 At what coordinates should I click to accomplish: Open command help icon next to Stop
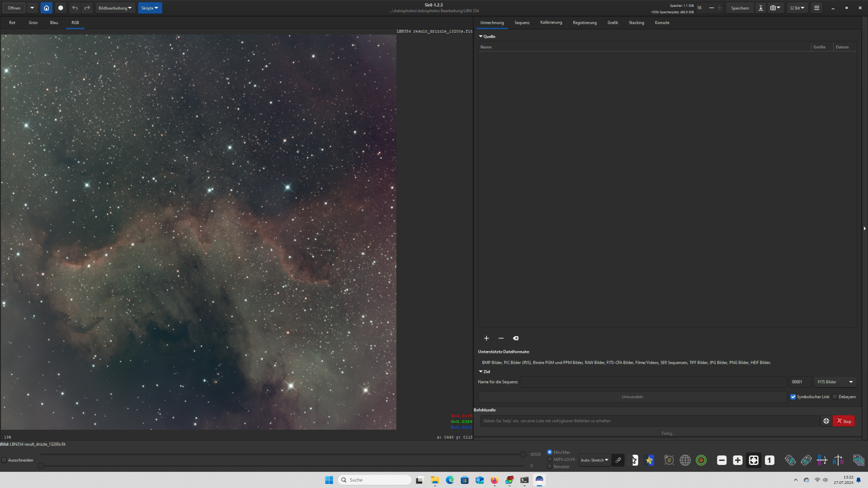826,421
